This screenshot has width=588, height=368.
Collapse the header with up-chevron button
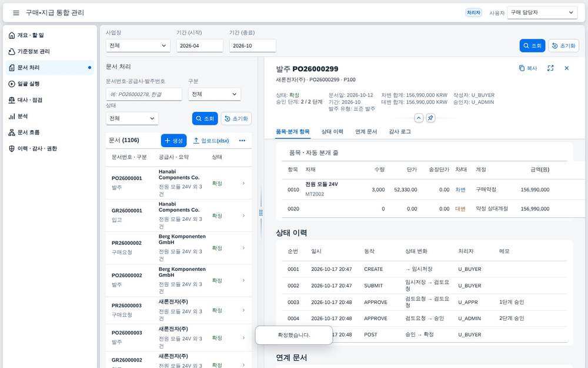pyautogui.click(x=419, y=118)
